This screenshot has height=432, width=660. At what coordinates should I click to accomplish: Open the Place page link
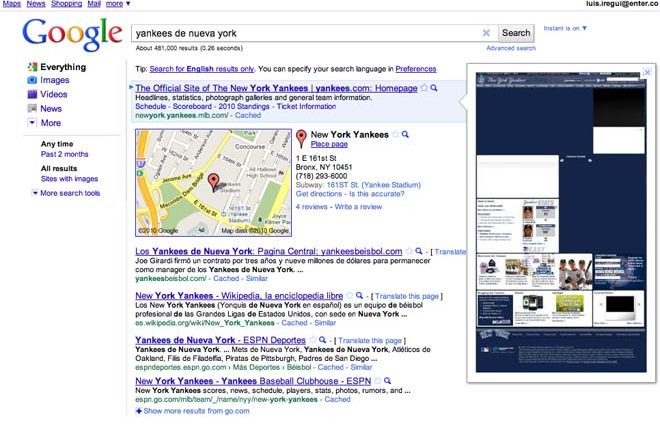329,144
